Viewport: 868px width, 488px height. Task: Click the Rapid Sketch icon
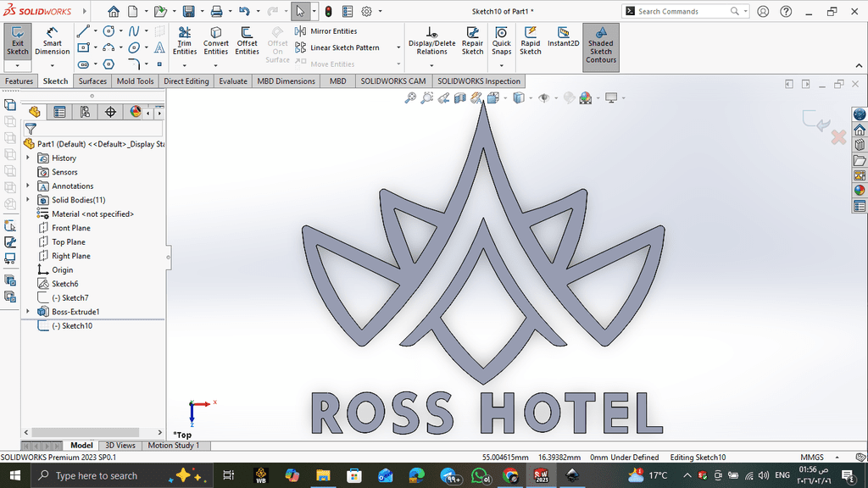(531, 41)
